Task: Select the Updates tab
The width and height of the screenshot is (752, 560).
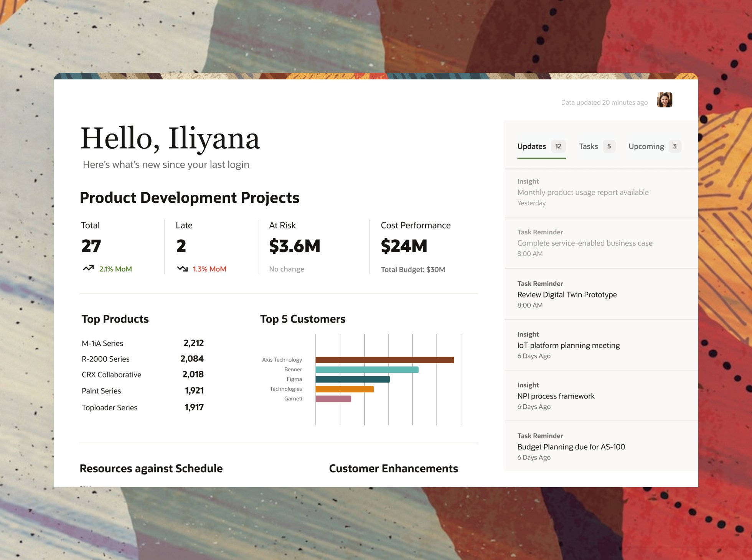Action: [x=531, y=146]
